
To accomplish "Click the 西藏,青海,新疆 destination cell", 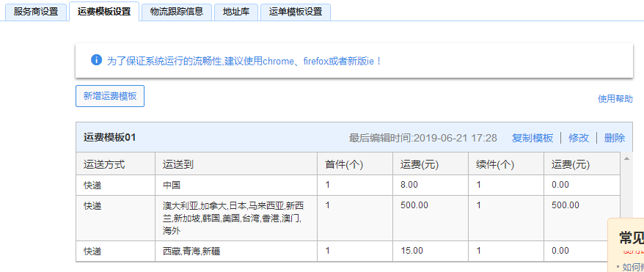I will pos(236,251).
